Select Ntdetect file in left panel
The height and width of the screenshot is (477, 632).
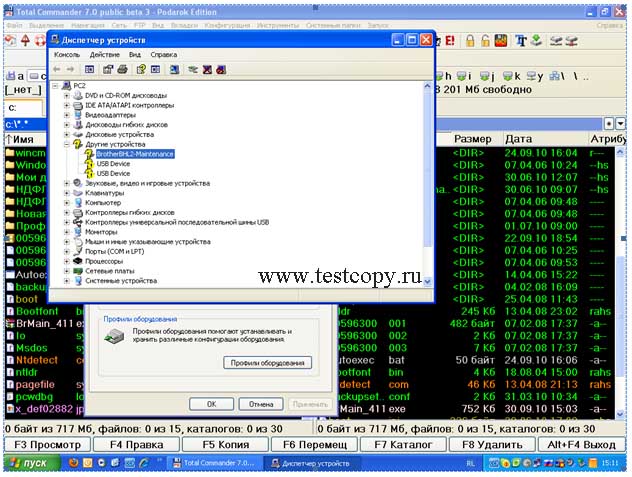click(x=37, y=360)
